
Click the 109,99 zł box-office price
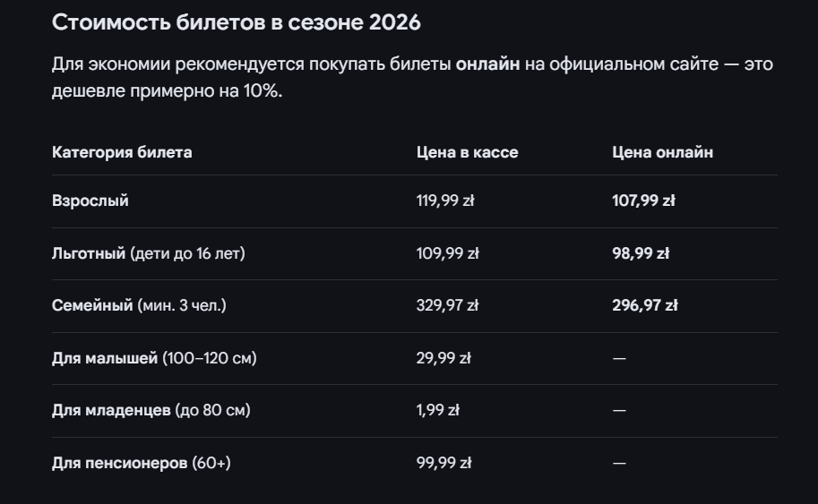click(448, 253)
